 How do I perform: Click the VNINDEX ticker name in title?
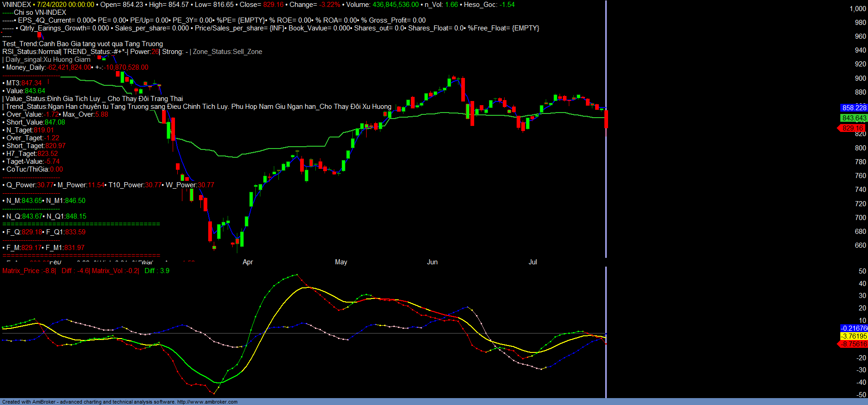click(x=16, y=5)
